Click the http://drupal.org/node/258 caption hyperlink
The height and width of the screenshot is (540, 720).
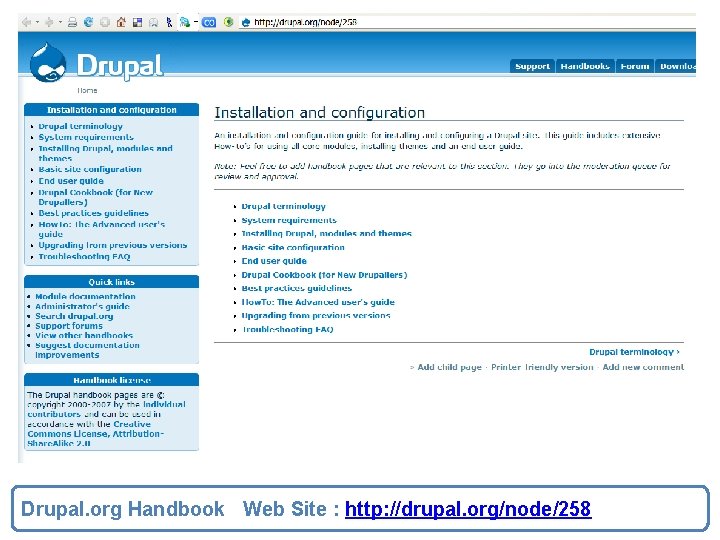pos(468,509)
